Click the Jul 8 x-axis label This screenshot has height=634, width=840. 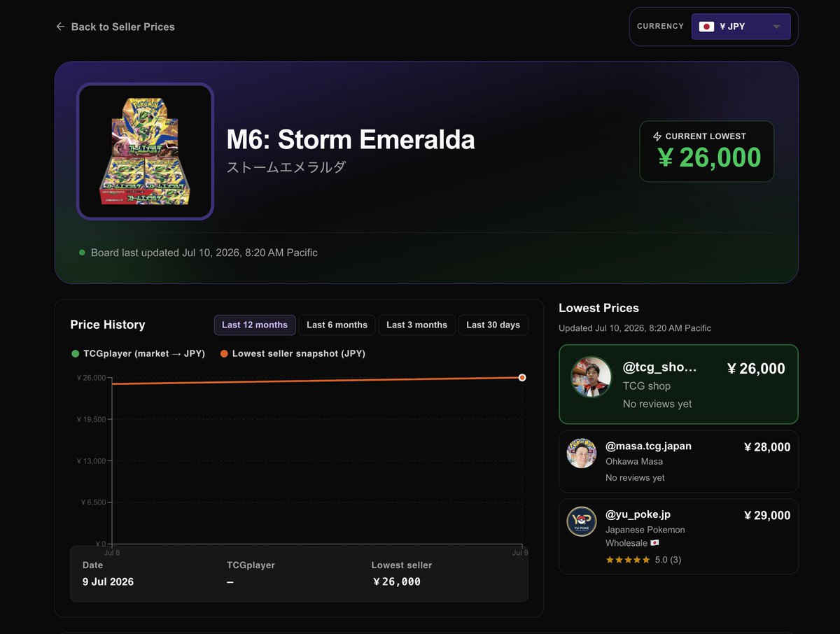112,553
